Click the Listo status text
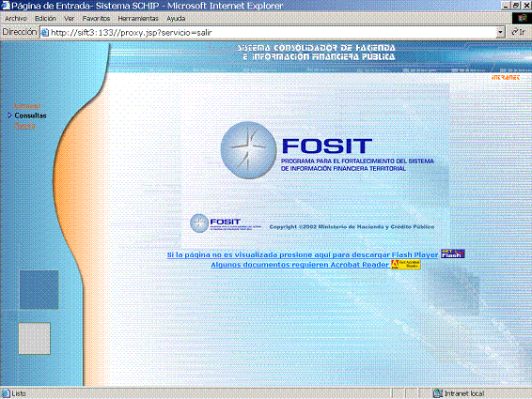 [x=19, y=393]
